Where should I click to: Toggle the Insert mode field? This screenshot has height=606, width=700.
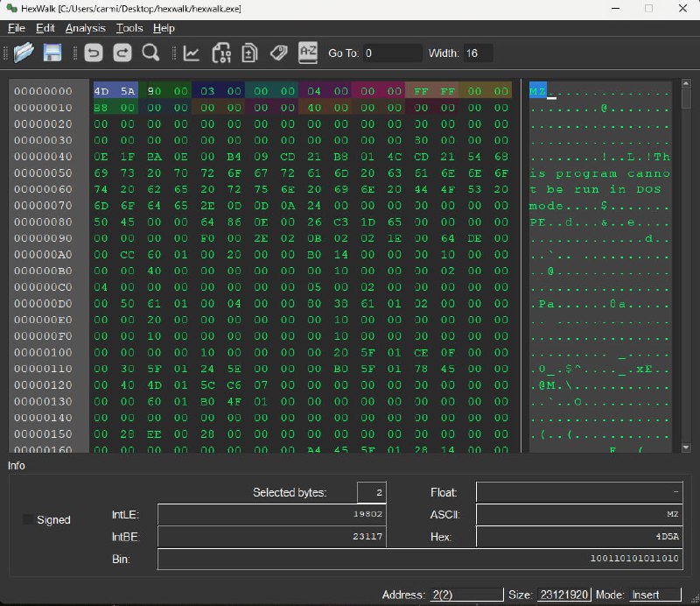point(654,594)
